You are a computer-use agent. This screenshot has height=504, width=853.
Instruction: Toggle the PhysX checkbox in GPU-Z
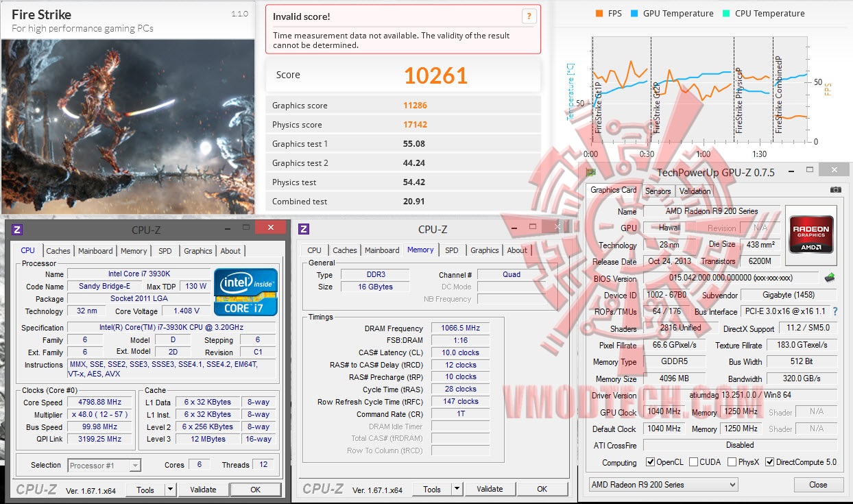(732, 462)
